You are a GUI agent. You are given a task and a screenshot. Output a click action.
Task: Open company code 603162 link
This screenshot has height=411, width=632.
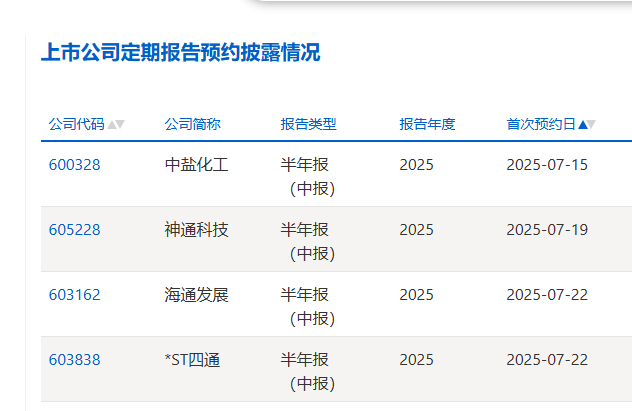point(75,295)
